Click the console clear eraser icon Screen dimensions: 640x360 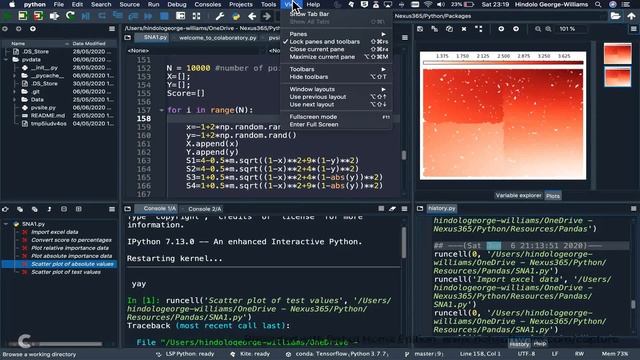[x=392, y=209]
